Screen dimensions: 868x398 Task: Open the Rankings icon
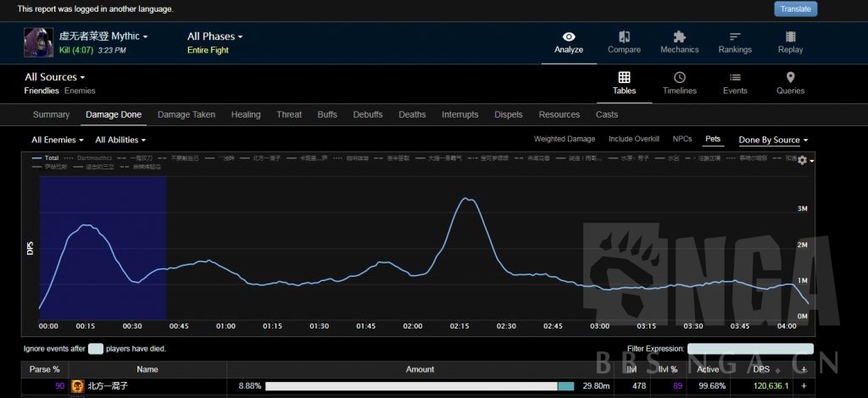coord(735,37)
